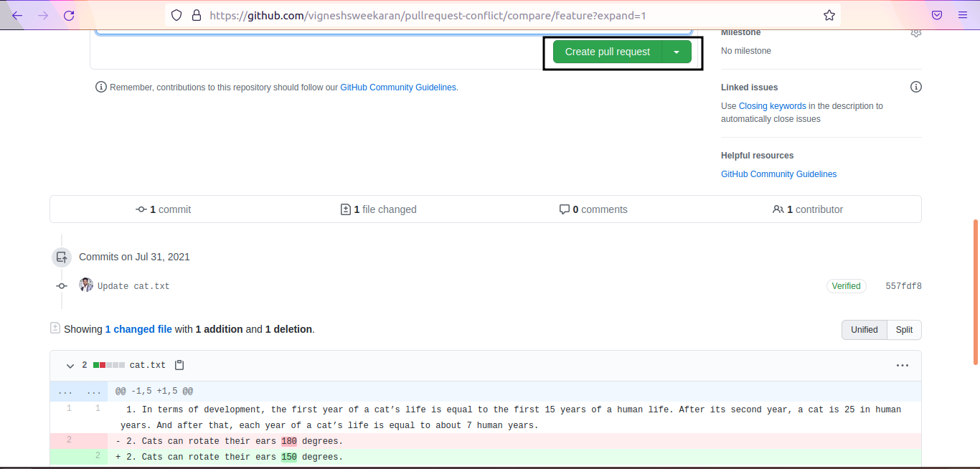Copy the cat.txt file path
This screenshot has height=469, width=980.
(x=179, y=364)
